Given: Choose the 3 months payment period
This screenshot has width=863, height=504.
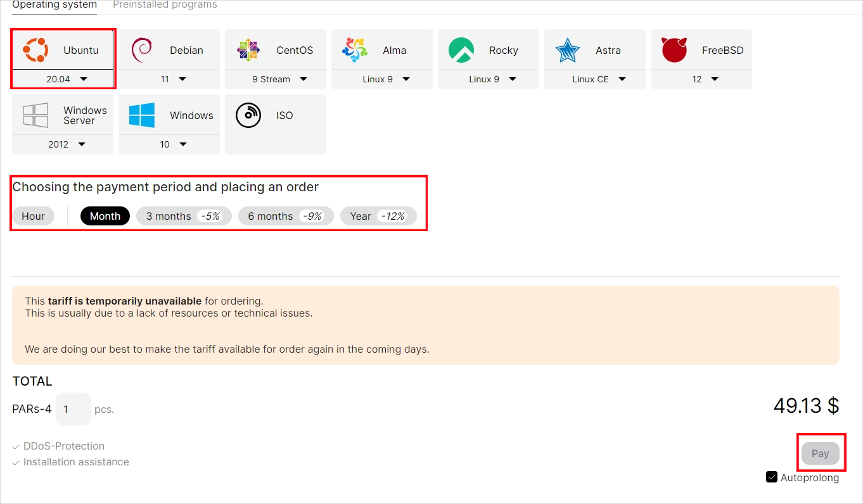Looking at the screenshot, I should coord(184,216).
